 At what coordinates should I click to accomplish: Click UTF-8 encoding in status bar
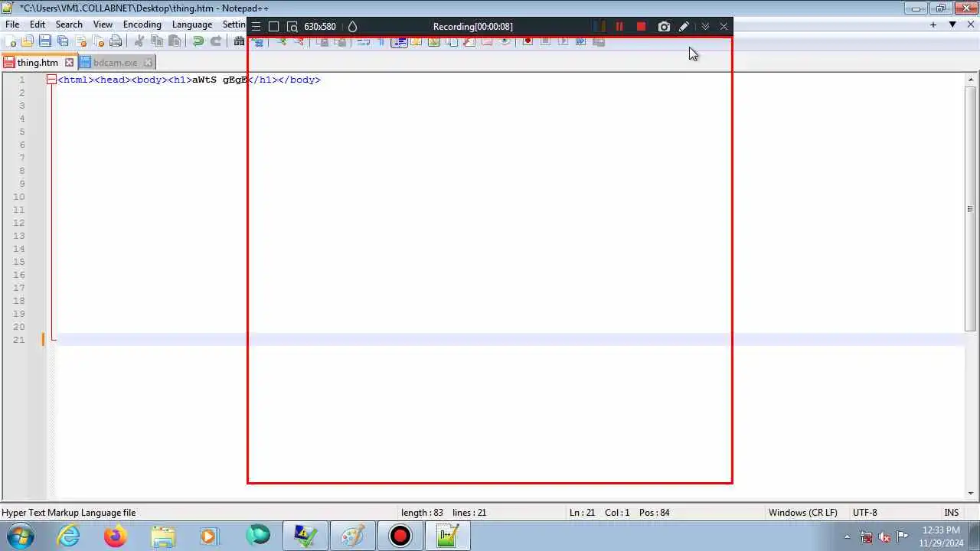(x=865, y=513)
